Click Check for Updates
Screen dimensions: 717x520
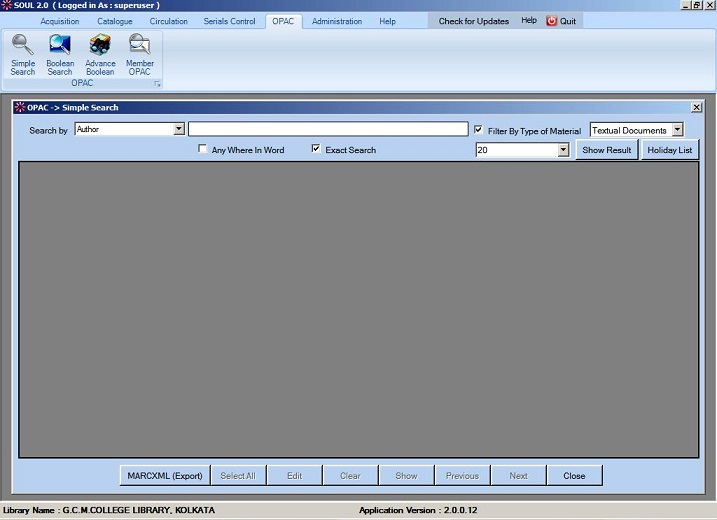pyautogui.click(x=474, y=21)
